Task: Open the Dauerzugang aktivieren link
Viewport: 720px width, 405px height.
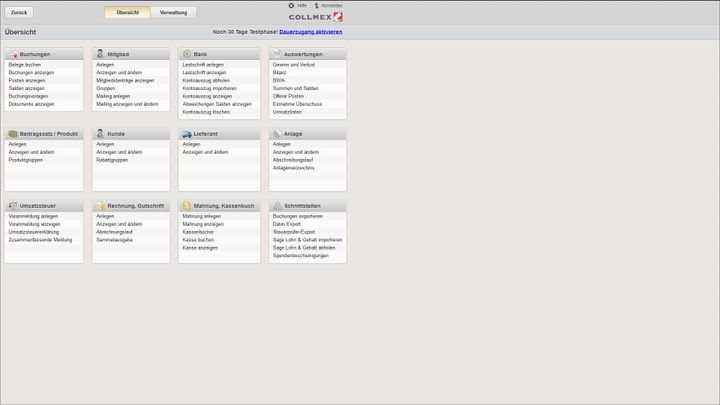Action: pos(310,32)
